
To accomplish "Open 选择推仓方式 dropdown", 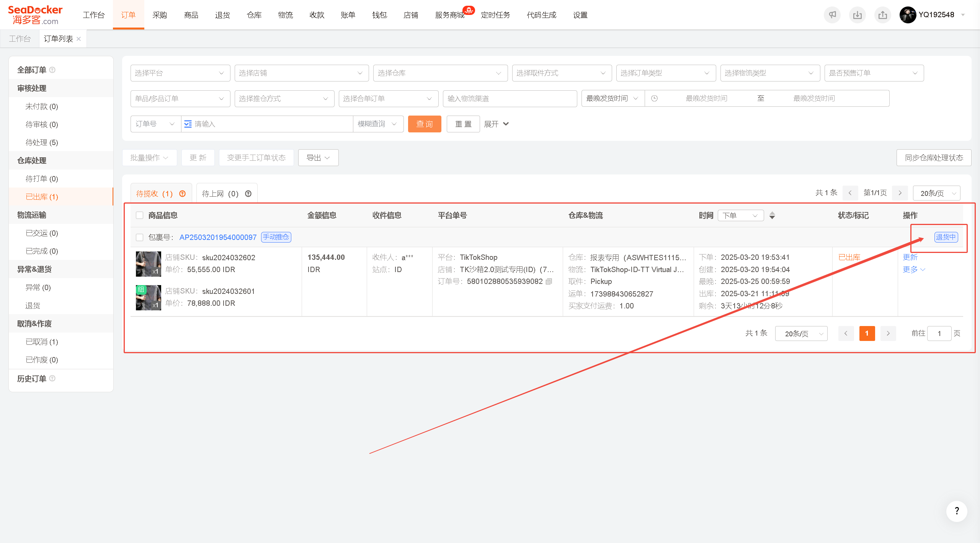I will (x=284, y=99).
